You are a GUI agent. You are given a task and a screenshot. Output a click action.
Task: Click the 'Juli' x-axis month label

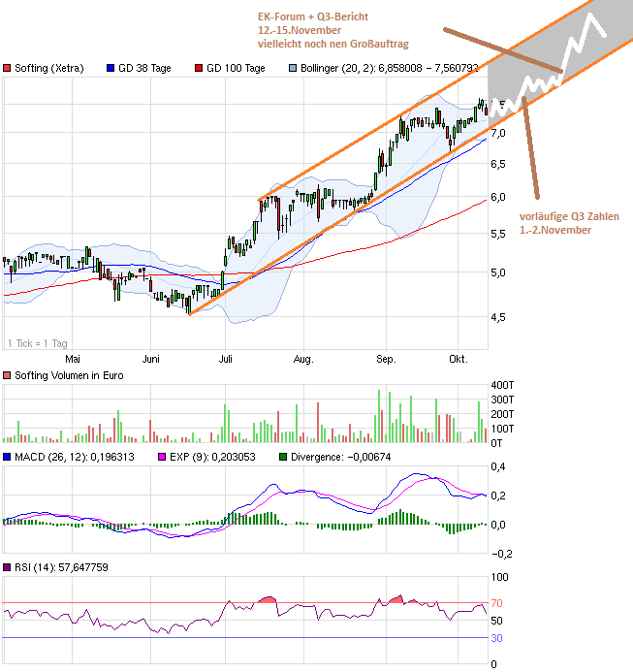click(226, 359)
